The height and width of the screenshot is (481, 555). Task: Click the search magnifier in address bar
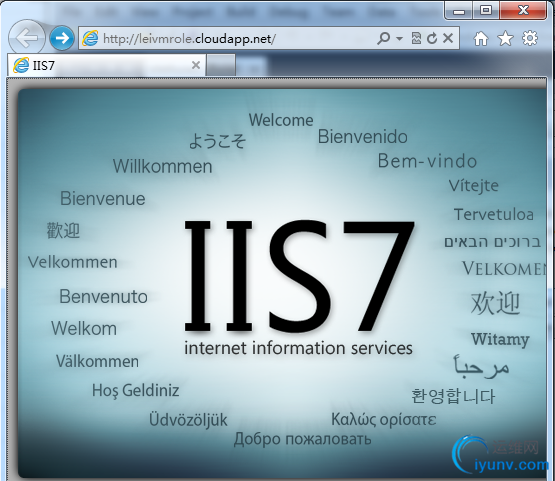pos(384,38)
